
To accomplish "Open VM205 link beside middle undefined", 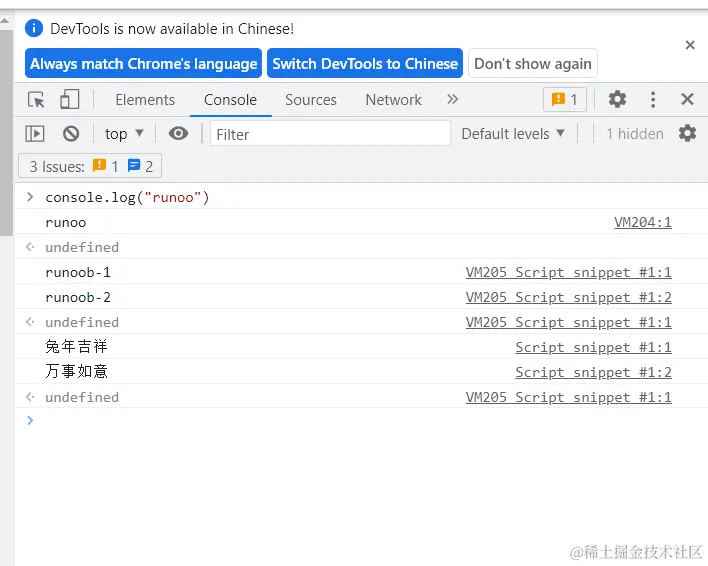I will [568, 322].
